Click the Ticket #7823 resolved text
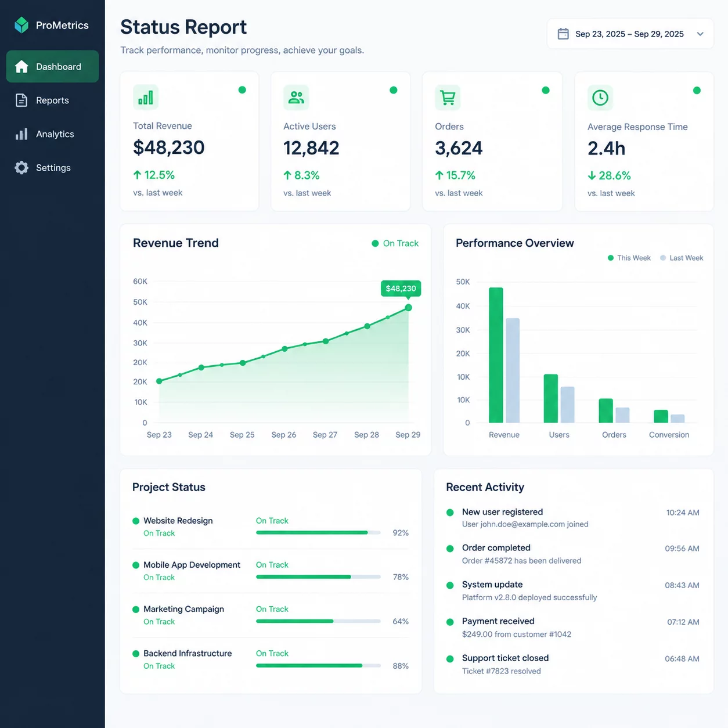The image size is (728, 728). [x=502, y=671]
